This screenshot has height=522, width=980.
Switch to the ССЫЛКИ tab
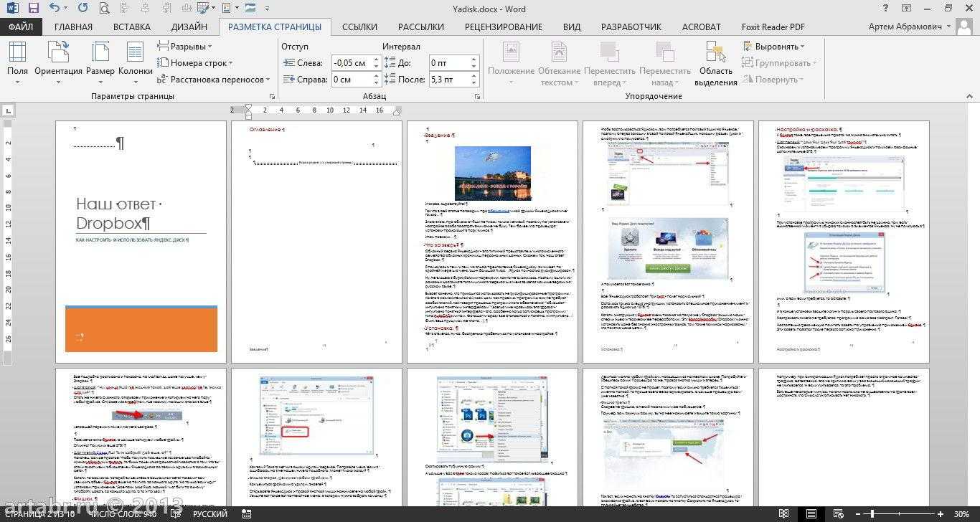point(359,27)
